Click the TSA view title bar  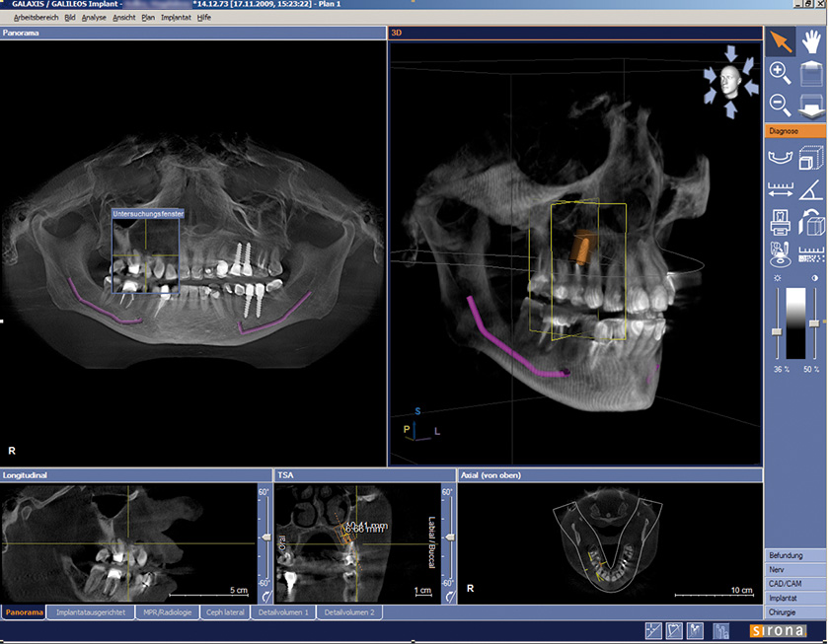click(x=364, y=475)
